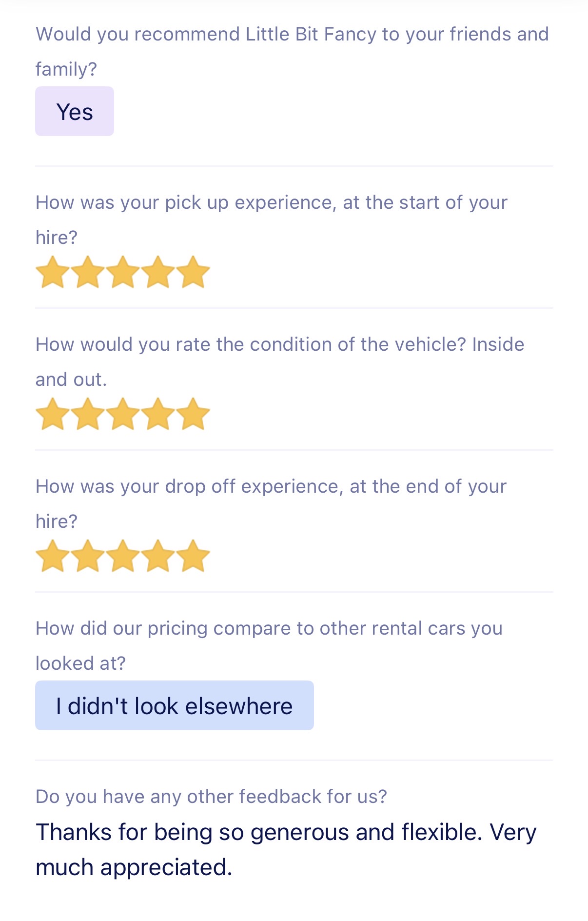Viewport: 588px width, 921px height.
Task: Pick the first star for vehicle condition
Action: click(53, 414)
